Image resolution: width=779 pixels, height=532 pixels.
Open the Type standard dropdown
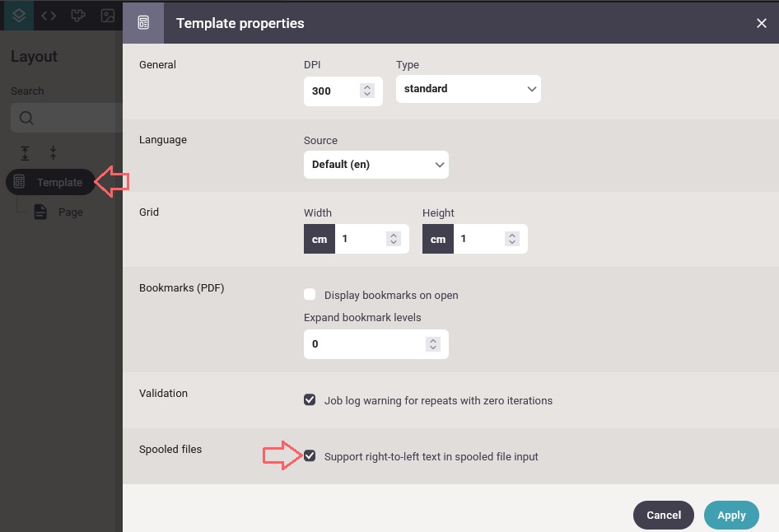coord(468,89)
